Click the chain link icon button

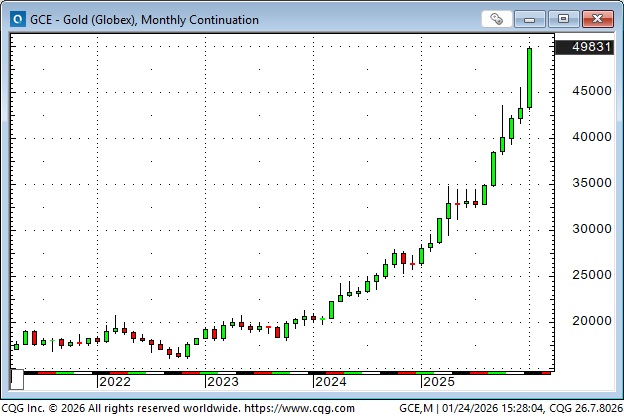tap(497, 19)
